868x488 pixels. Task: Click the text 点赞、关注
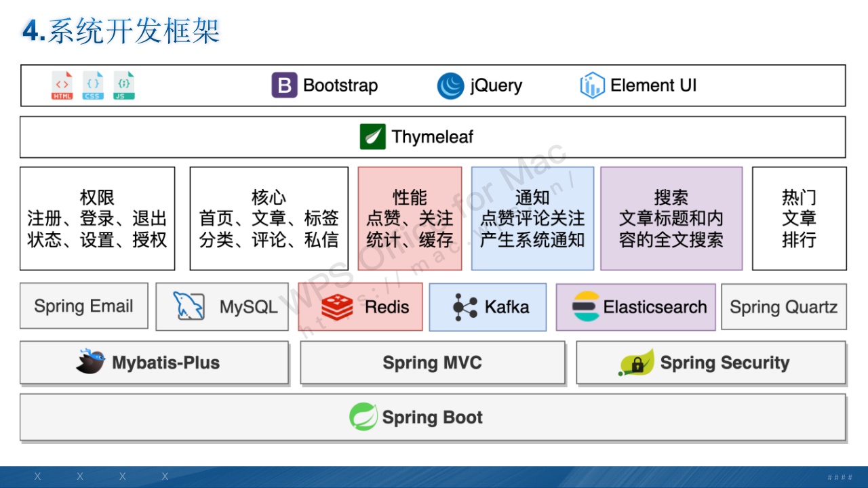410,219
